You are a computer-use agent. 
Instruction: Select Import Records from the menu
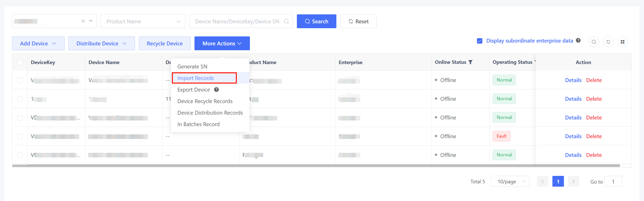coord(196,78)
